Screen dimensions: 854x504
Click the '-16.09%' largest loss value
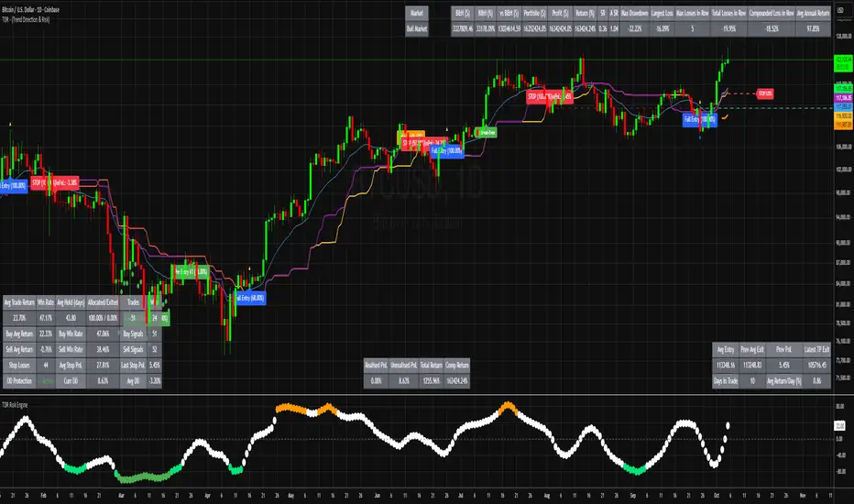[662, 29]
